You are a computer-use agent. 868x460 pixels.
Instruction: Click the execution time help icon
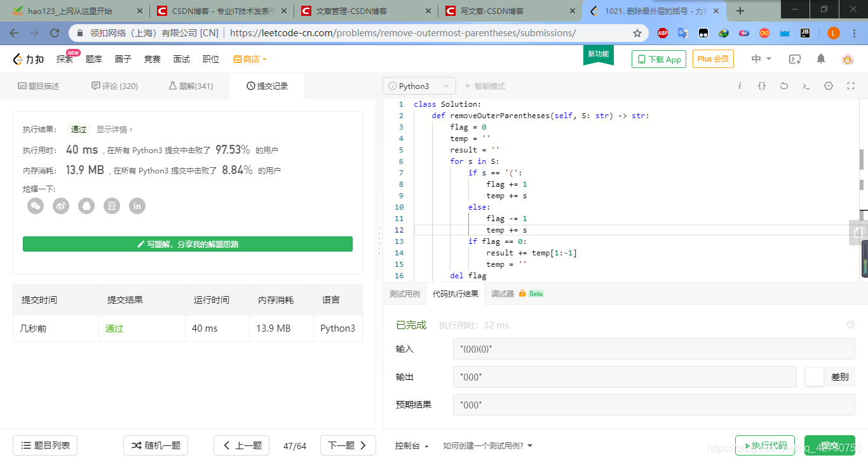click(851, 325)
